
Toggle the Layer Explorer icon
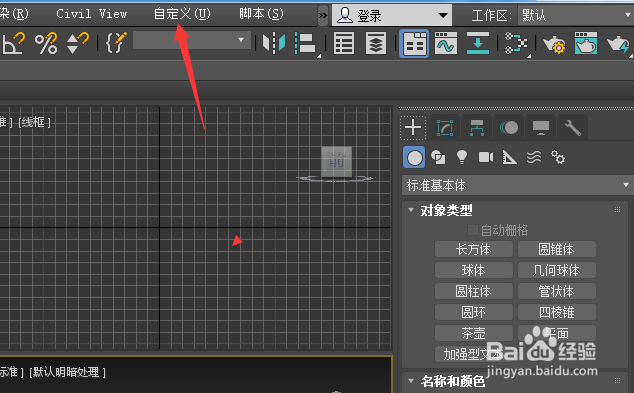(376, 43)
